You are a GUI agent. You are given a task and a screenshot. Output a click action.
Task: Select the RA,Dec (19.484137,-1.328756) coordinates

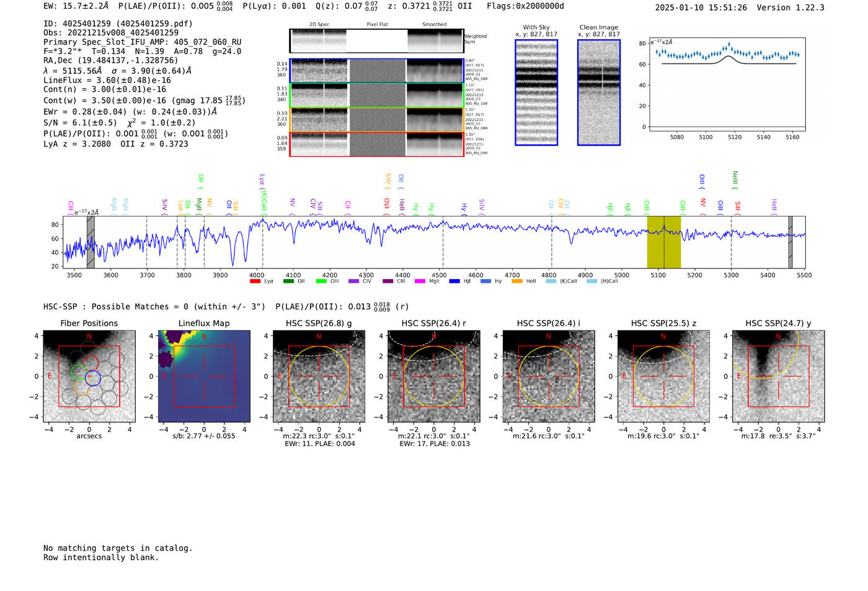(110, 60)
